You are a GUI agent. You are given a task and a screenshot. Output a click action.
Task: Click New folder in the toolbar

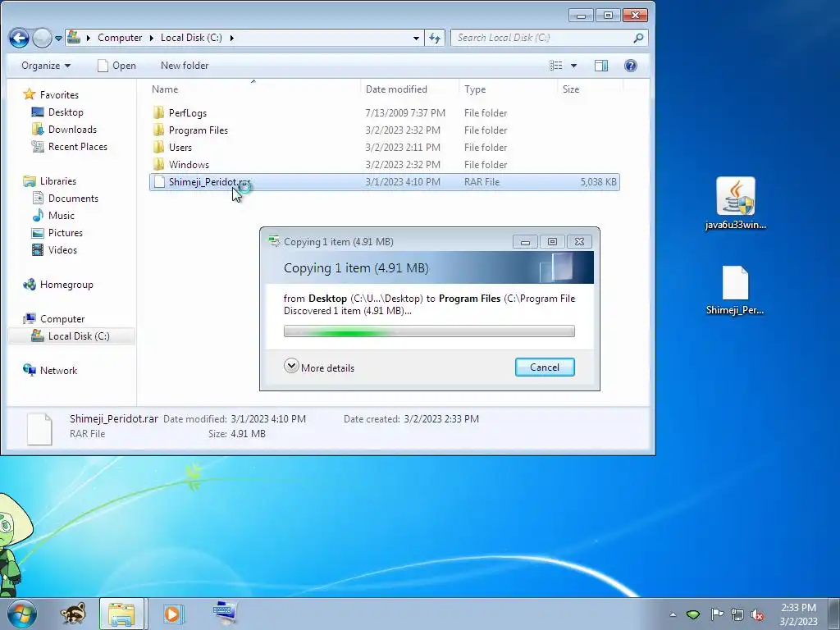[185, 66]
